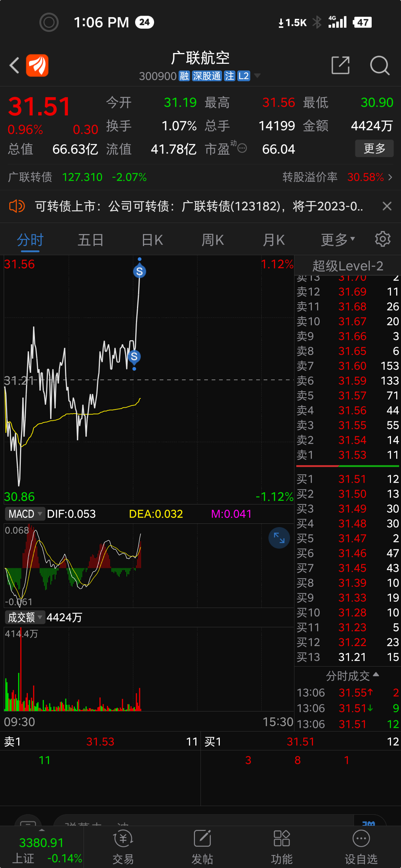Switch to the 周K tab
The width and height of the screenshot is (401, 868).
[x=213, y=240]
